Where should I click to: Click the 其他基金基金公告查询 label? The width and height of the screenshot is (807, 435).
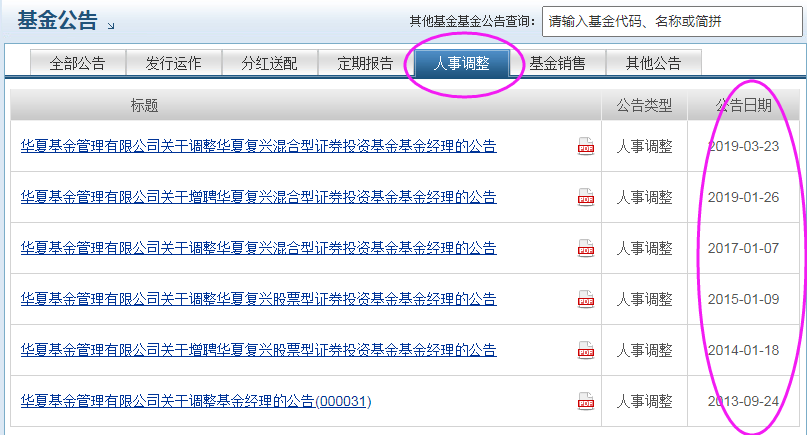[472, 22]
